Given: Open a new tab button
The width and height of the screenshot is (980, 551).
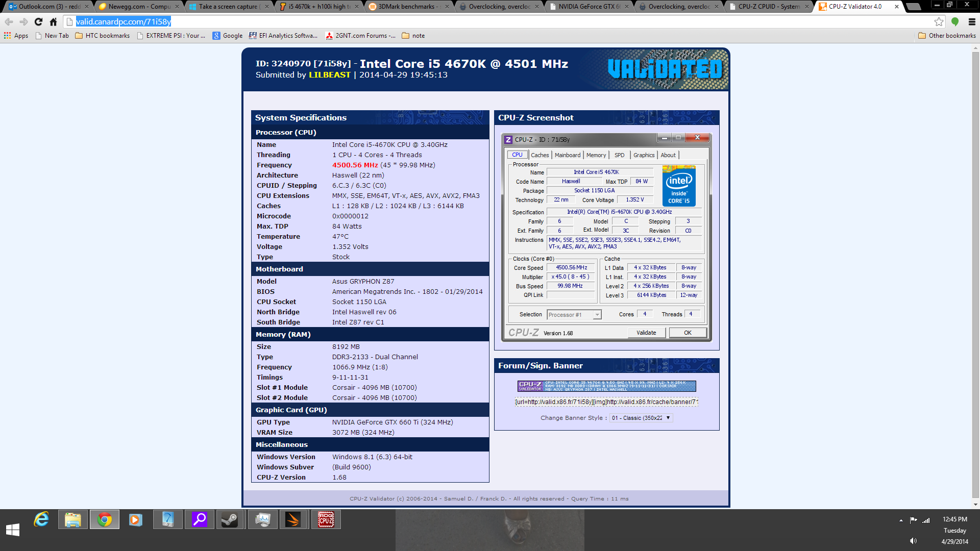Looking at the screenshot, I should [x=913, y=7].
